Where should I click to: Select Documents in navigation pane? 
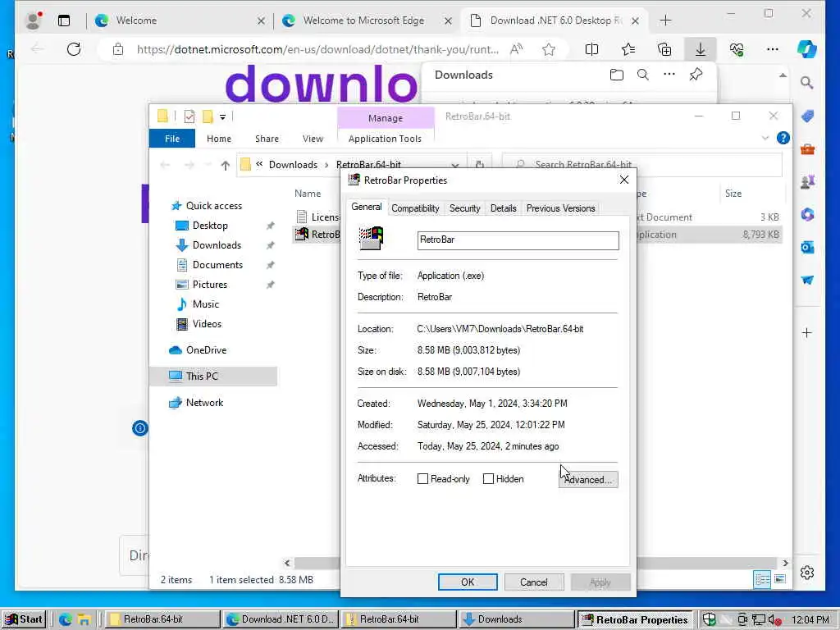point(217,265)
